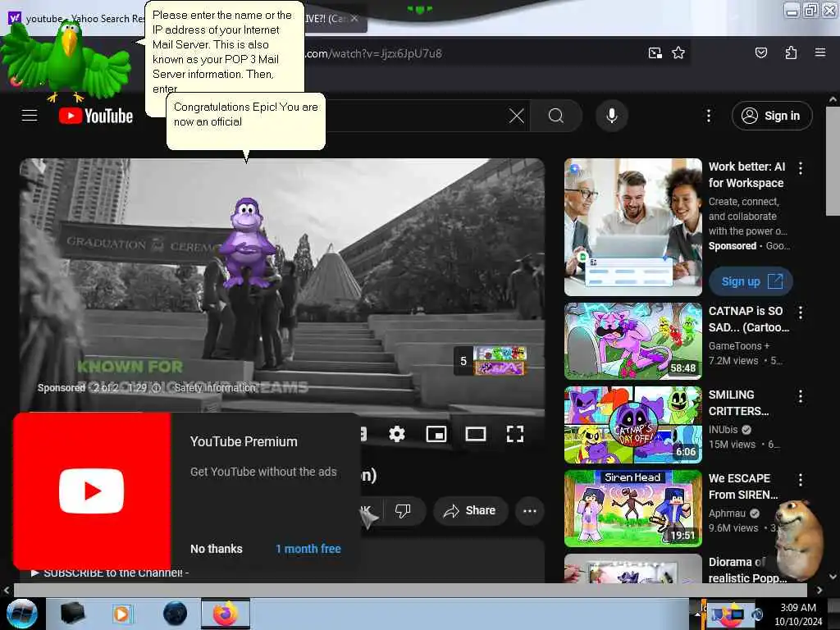Click the URL address bar text
840x630 pixels.
tap(373, 53)
